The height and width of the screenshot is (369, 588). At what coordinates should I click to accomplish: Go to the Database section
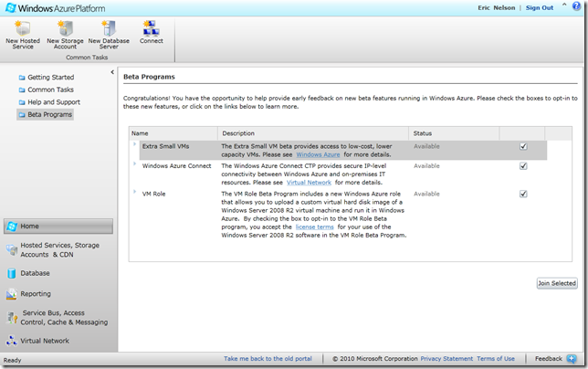(x=35, y=273)
